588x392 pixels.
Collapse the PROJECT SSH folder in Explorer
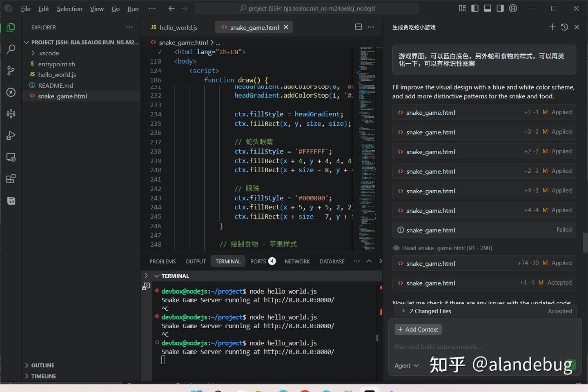26,42
